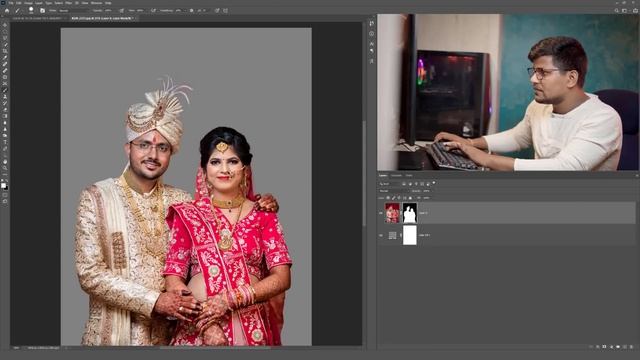Change the screen mode
Screen dimensions: 640x360
[5, 201]
